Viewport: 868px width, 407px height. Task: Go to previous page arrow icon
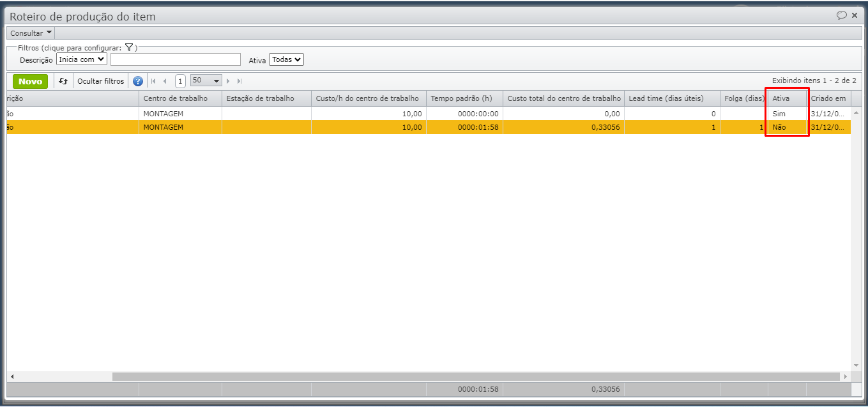[x=165, y=81]
